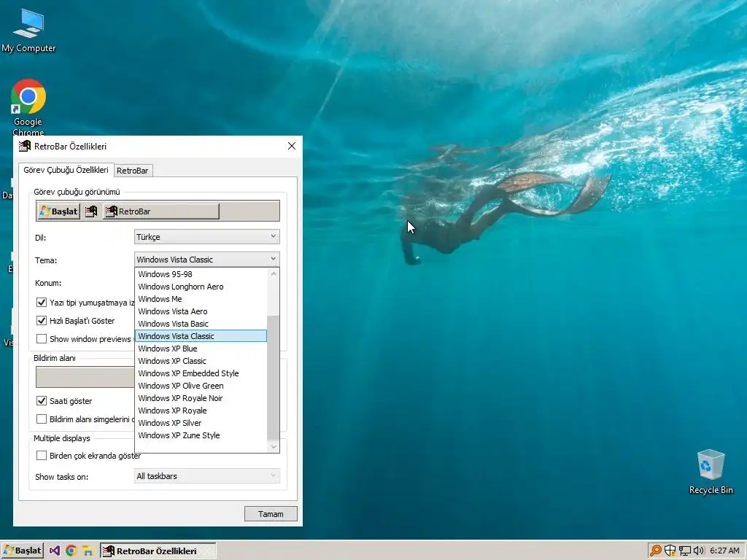
Task: Select Windows Longhorn Aero theme
Action: pos(201,286)
